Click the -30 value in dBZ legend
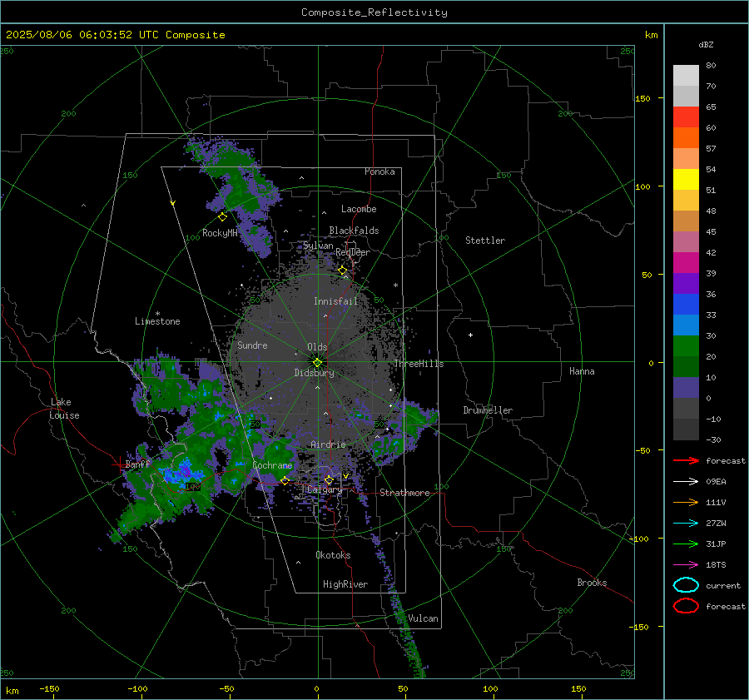The height and width of the screenshot is (700, 749). coord(714,439)
